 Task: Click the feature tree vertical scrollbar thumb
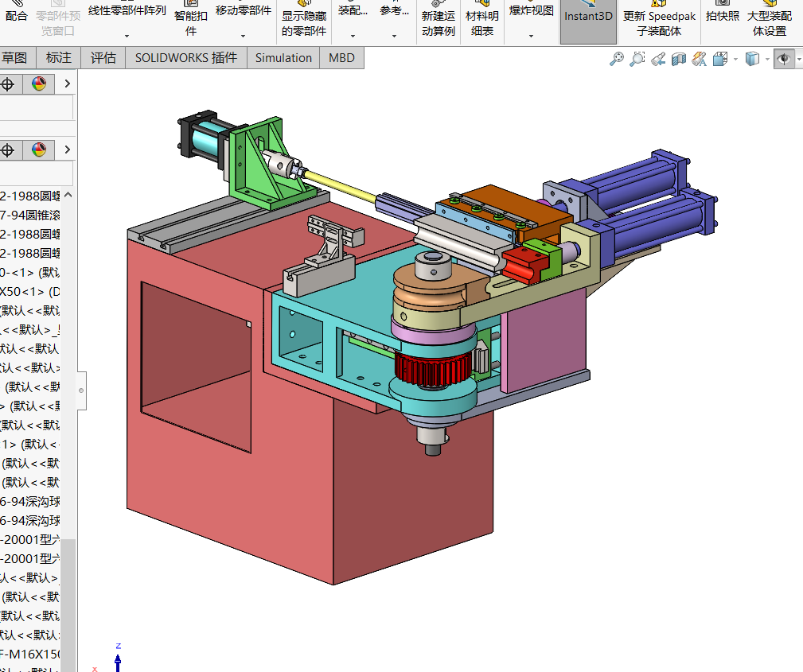(68, 605)
